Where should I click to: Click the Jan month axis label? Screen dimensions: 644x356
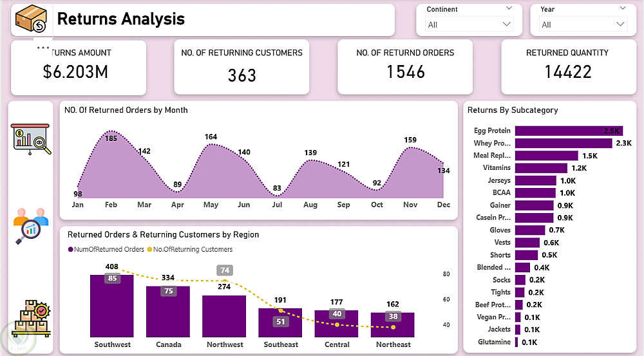click(78, 205)
